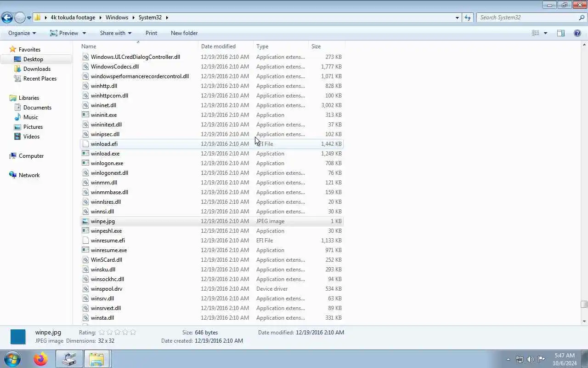588x368 pixels.
Task: Select winhttp.dll file name
Action: (x=104, y=86)
